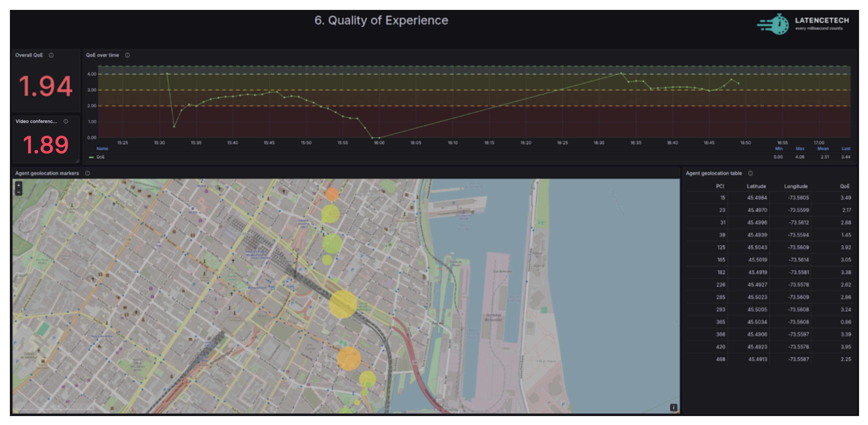Sort the table by QoE column header
This screenshot has height=425, width=868.
click(x=844, y=186)
